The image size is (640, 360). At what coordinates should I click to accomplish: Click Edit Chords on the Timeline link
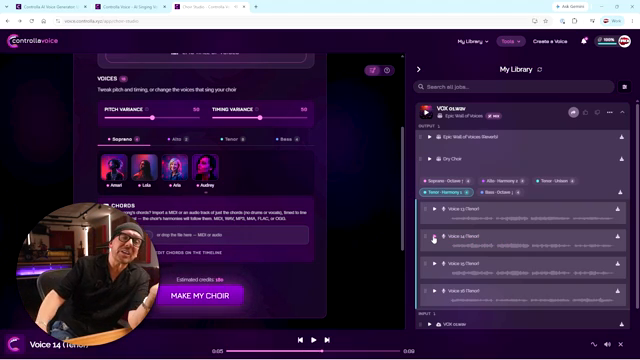point(189,253)
